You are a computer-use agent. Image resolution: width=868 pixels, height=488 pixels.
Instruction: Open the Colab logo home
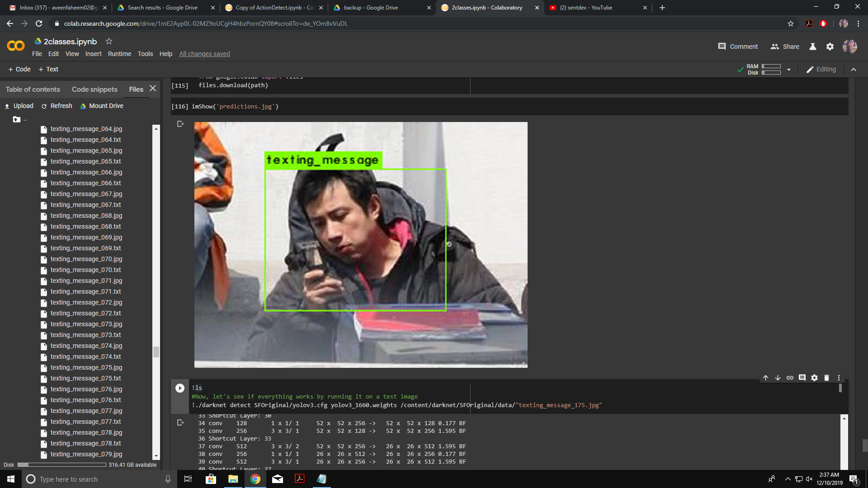point(16,46)
